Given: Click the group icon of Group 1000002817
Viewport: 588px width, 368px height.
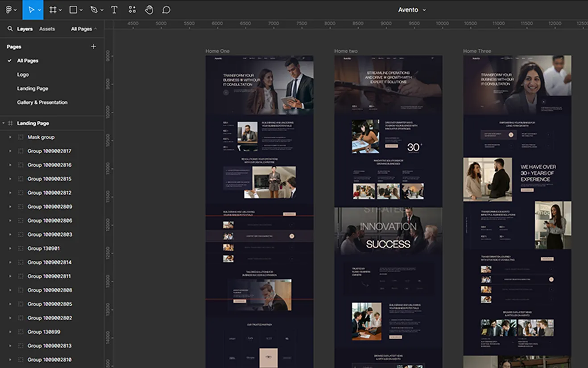Looking at the screenshot, I should tap(21, 151).
